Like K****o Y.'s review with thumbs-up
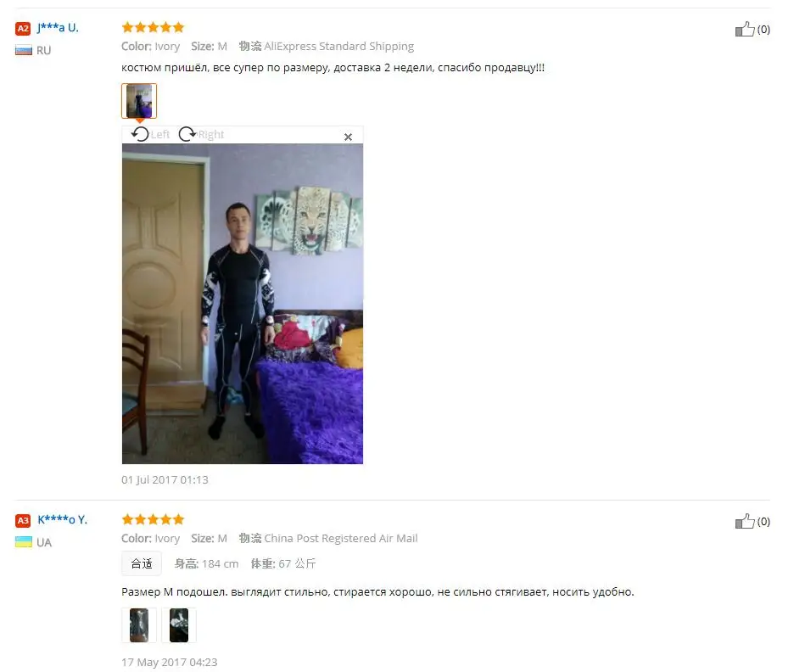The height and width of the screenshot is (672, 794). 745,521
